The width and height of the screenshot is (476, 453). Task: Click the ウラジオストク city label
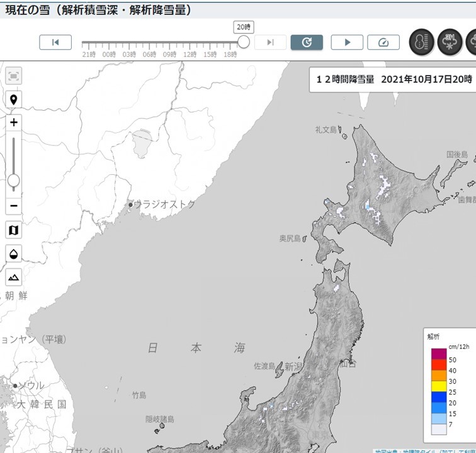(x=164, y=204)
